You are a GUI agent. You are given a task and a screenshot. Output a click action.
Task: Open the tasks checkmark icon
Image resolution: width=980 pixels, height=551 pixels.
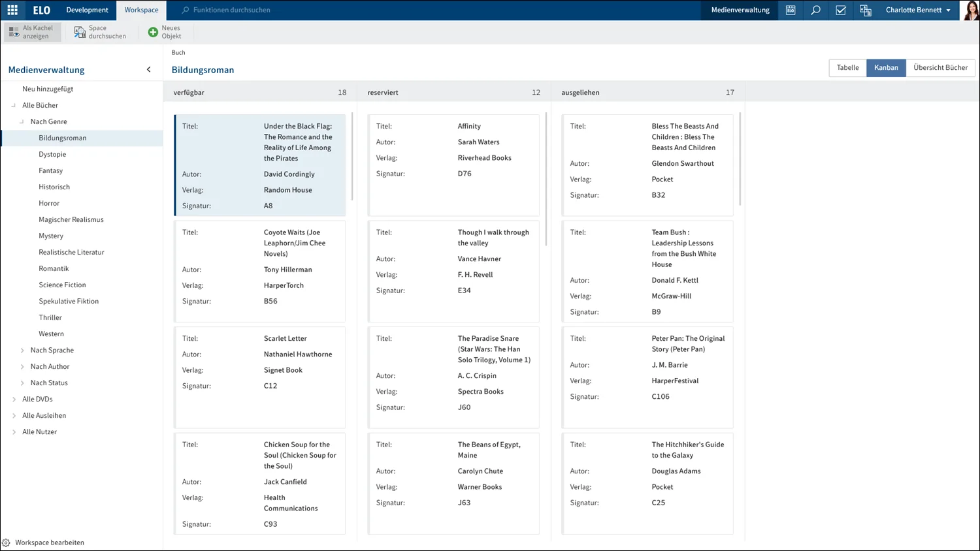(841, 10)
